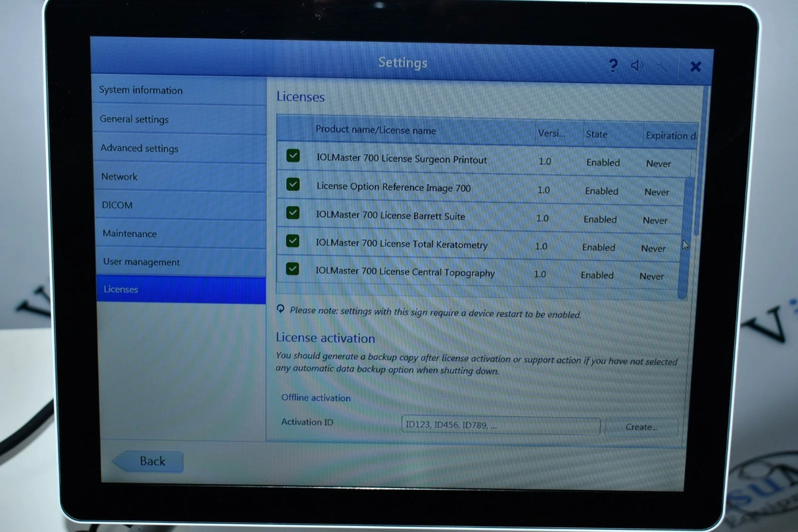Click the restart-required sign icon
This screenshot has width=798, height=532.
281,309
